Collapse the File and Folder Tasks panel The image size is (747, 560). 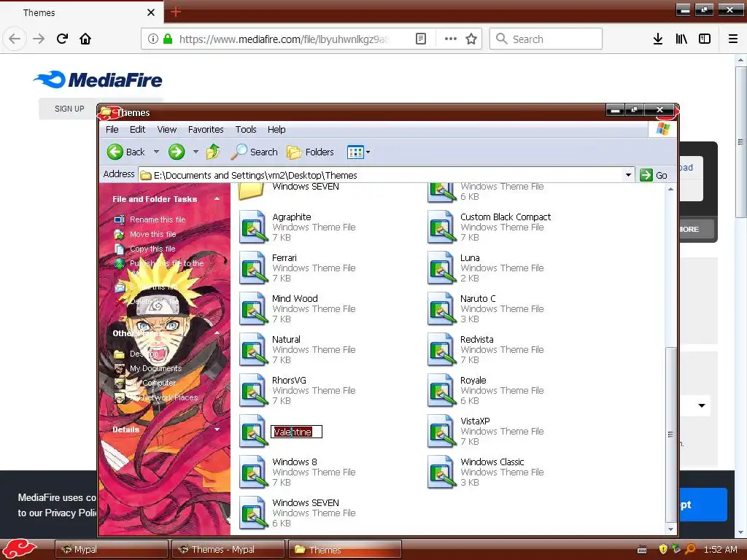[217, 199]
